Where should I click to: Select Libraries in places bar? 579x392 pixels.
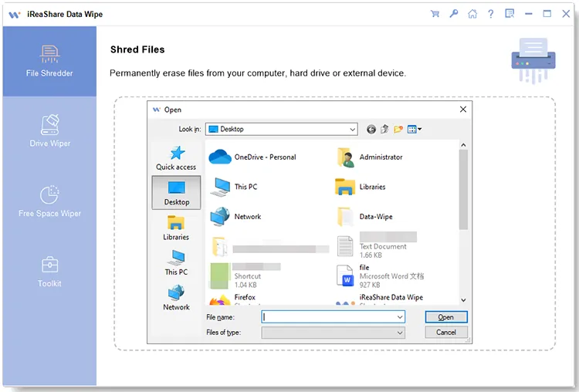pos(176,228)
